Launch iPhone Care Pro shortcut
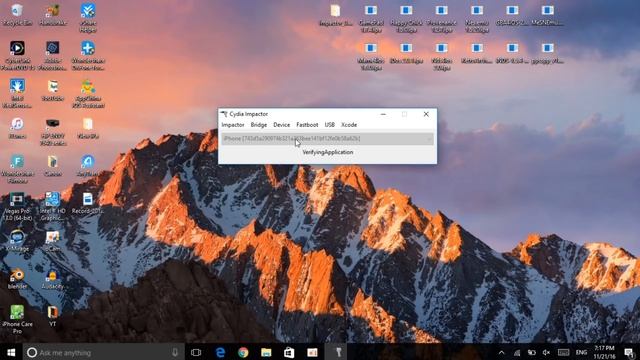 click(x=17, y=320)
